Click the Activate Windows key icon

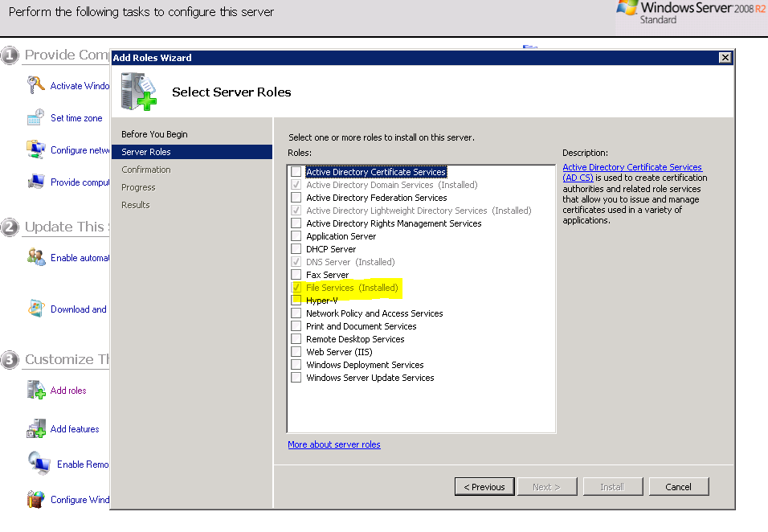click(35, 85)
